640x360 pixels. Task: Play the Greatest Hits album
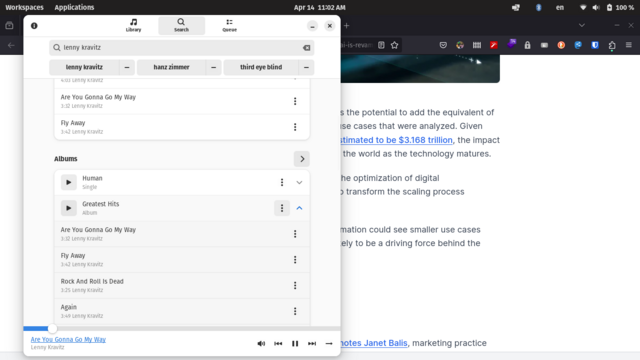coord(69,208)
